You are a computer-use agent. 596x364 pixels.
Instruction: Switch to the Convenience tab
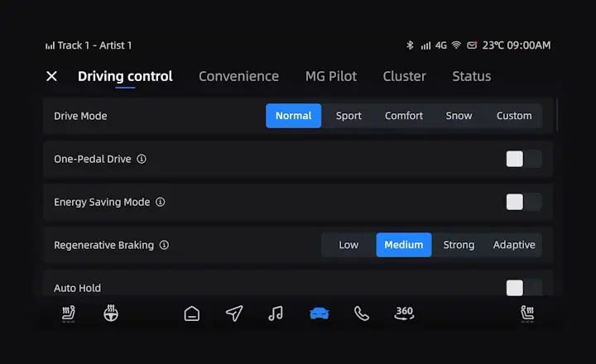[238, 76]
